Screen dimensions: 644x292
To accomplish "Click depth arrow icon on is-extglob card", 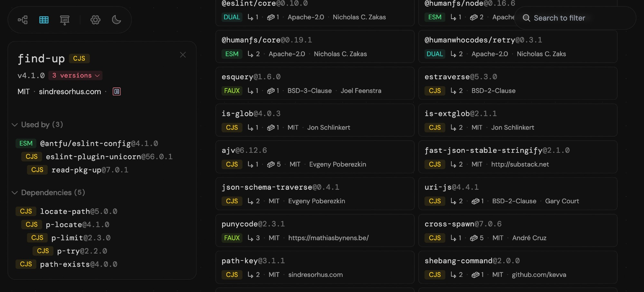I will 453,128.
